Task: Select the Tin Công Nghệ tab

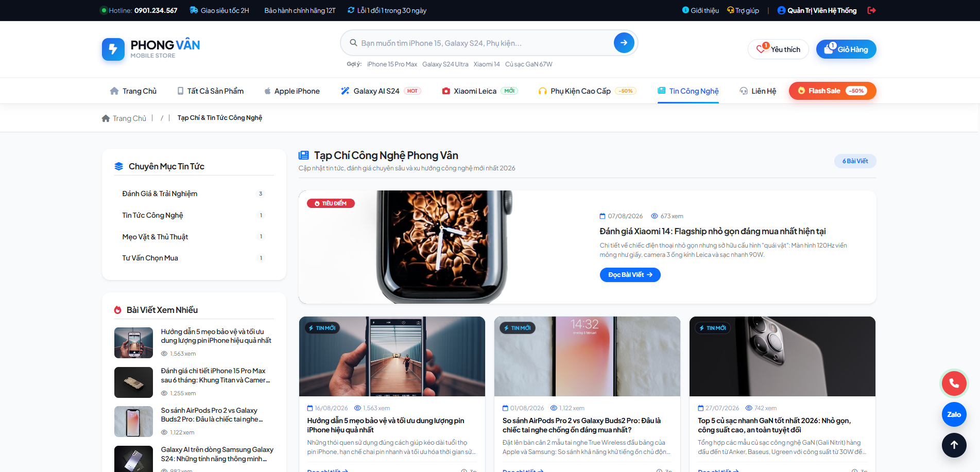Action: (688, 91)
